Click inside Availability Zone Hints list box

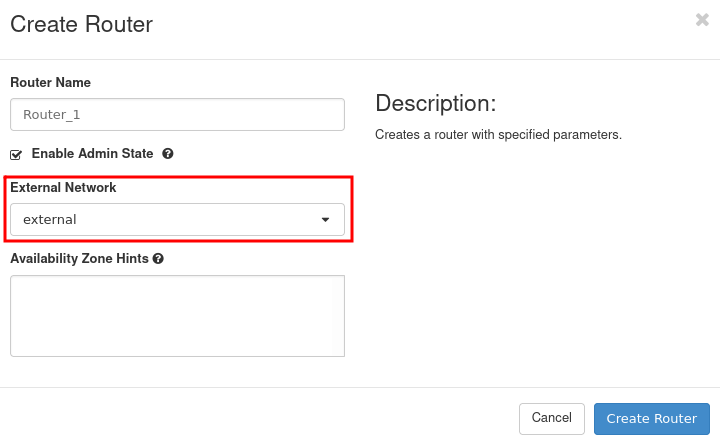177,316
